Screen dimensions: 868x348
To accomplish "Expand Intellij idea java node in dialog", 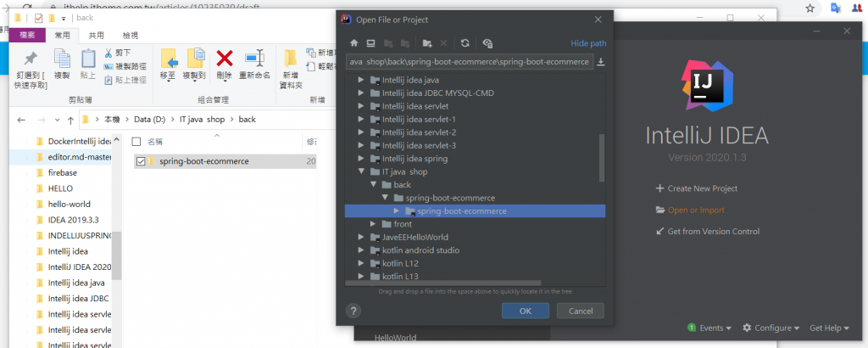I will [x=361, y=80].
